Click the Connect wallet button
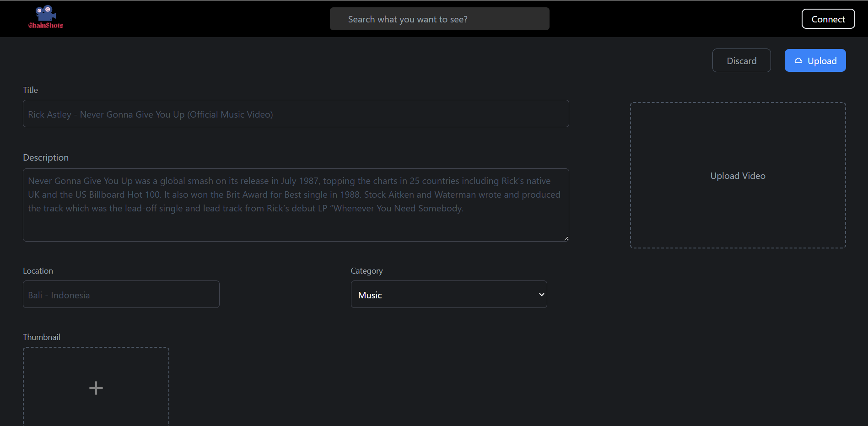The width and height of the screenshot is (868, 426). click(828, 19)
